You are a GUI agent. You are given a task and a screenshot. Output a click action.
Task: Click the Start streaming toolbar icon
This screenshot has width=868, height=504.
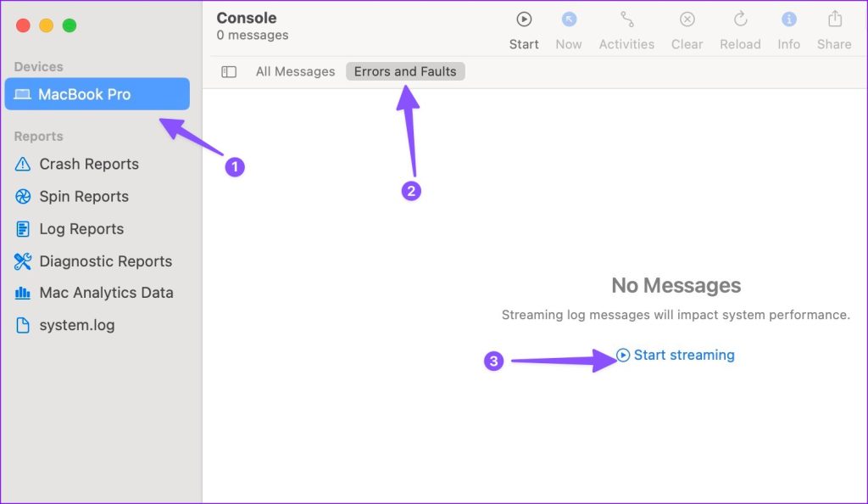(x=524, y=20)
